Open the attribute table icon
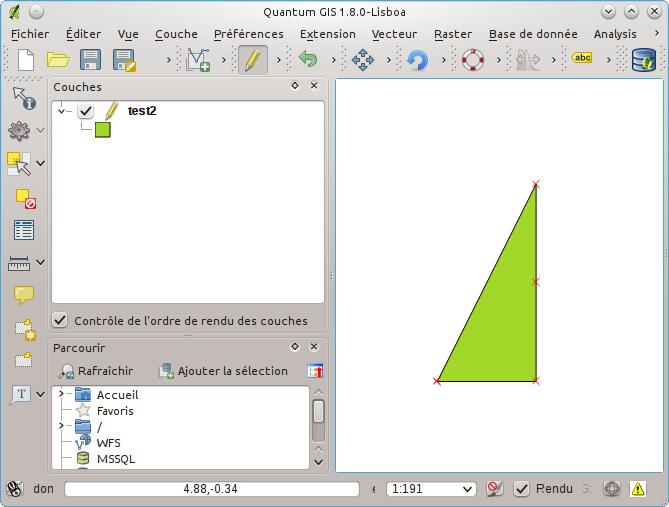 (x=23, y=230)
